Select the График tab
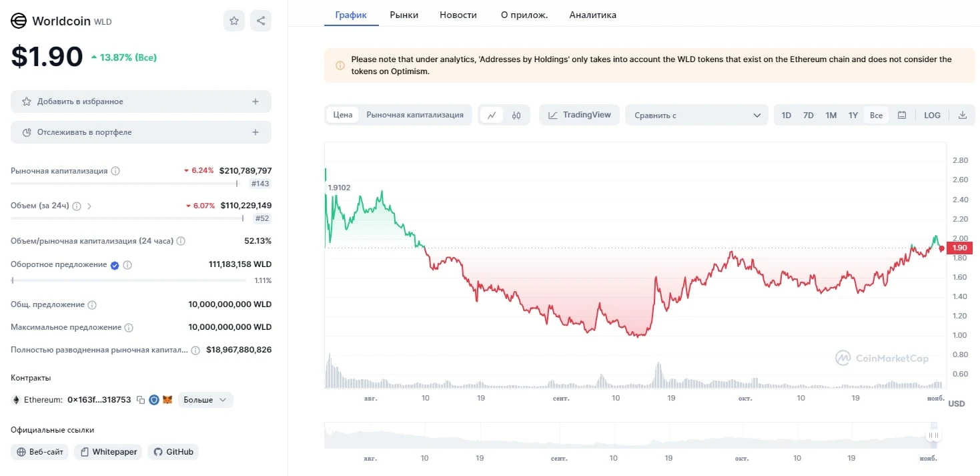Image resolution: width=980 pixels, height=476 pixels. click(x=352, y=15)
